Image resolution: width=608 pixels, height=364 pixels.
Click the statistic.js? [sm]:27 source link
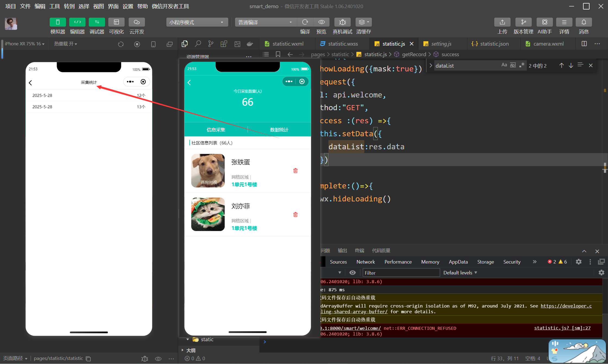click(562, 328)
